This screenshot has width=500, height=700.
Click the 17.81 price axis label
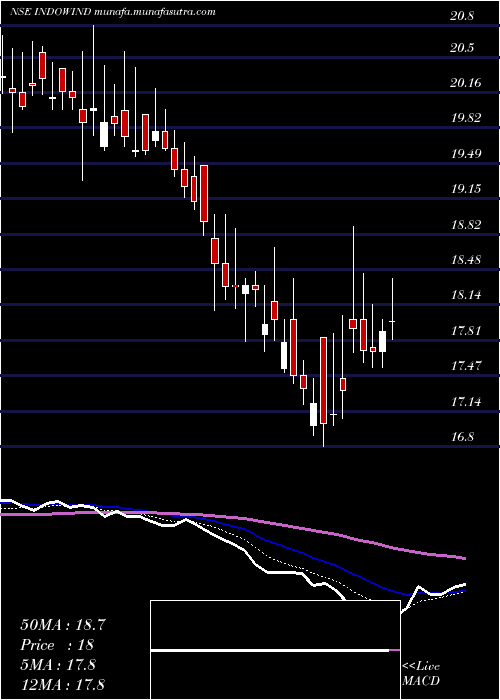tap(466, 331)
